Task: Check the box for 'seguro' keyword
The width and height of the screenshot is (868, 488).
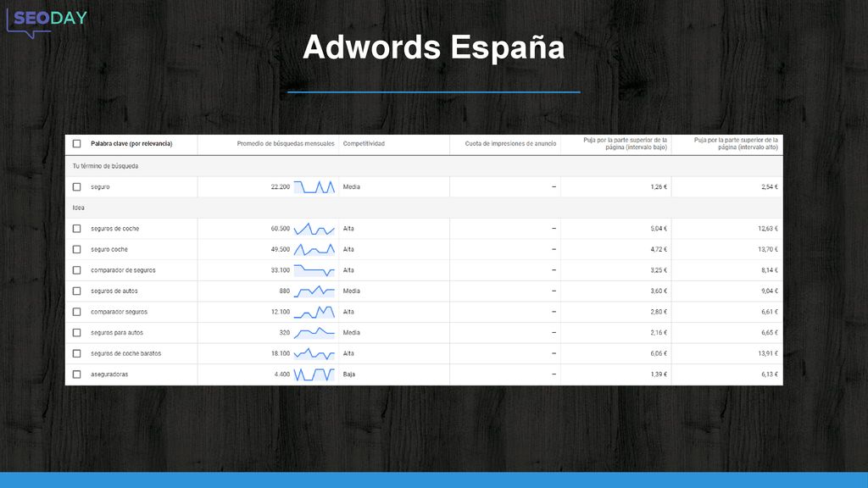Action: [77, 187]
